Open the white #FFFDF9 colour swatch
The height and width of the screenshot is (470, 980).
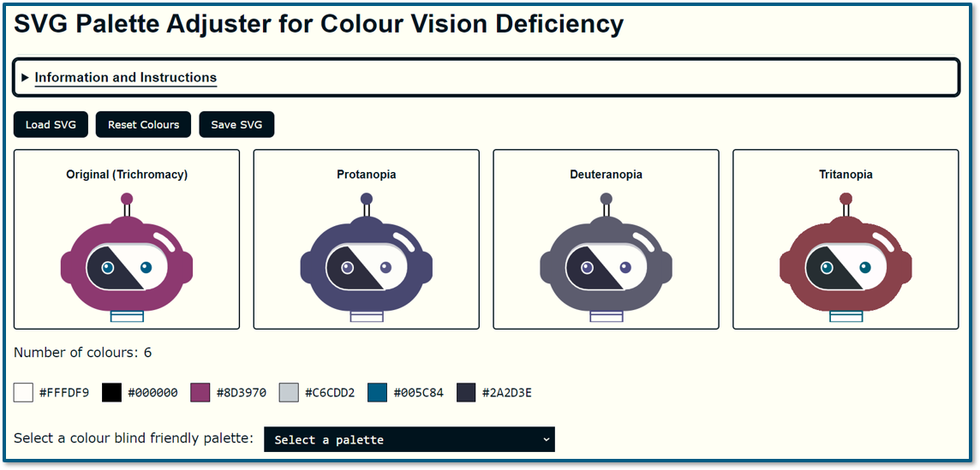23,393
